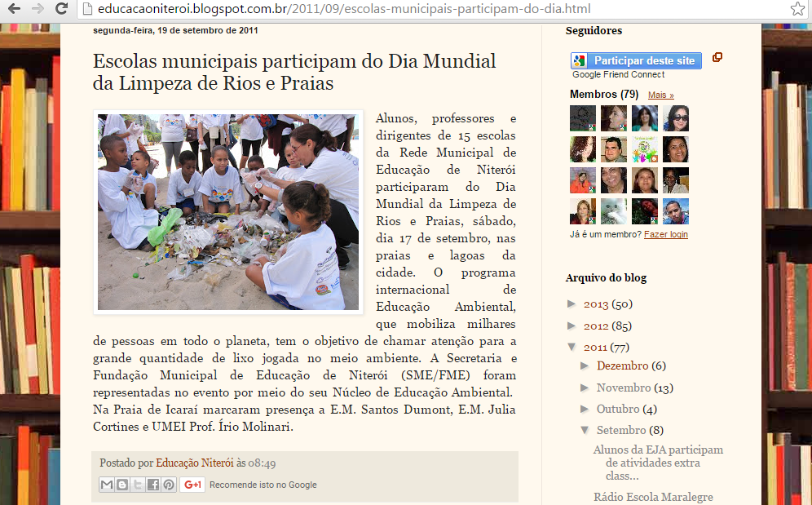The height and width of the screenshot is (505, 812).
Task: Reload the page with the refresh icon
Action: pyautogui.click(x=61, y=8)
